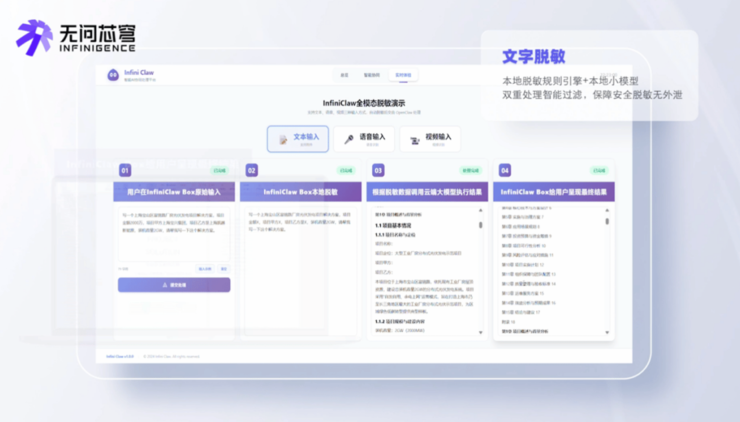Click the step 03 number badge
740x422 pixels.
click(x=378, y=171)
